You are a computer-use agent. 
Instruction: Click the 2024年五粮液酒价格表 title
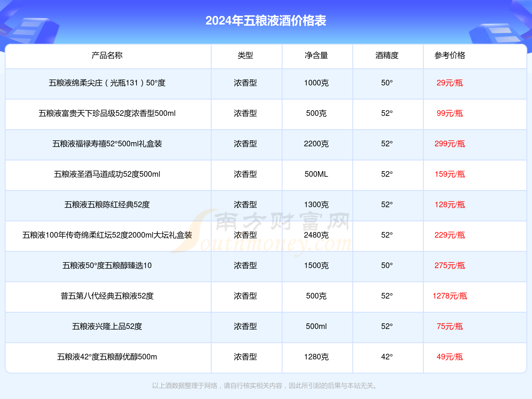click(x=266, y=21)
